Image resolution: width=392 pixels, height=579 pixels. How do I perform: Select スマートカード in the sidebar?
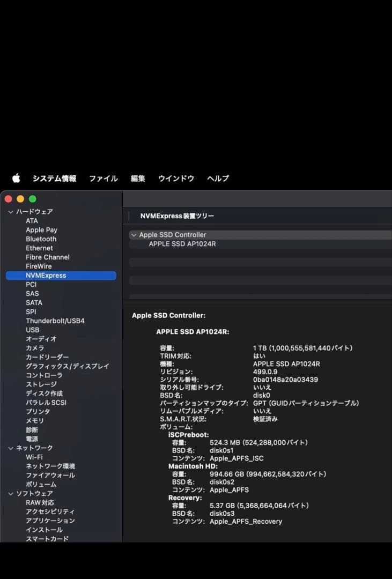[x=47, y=539]
